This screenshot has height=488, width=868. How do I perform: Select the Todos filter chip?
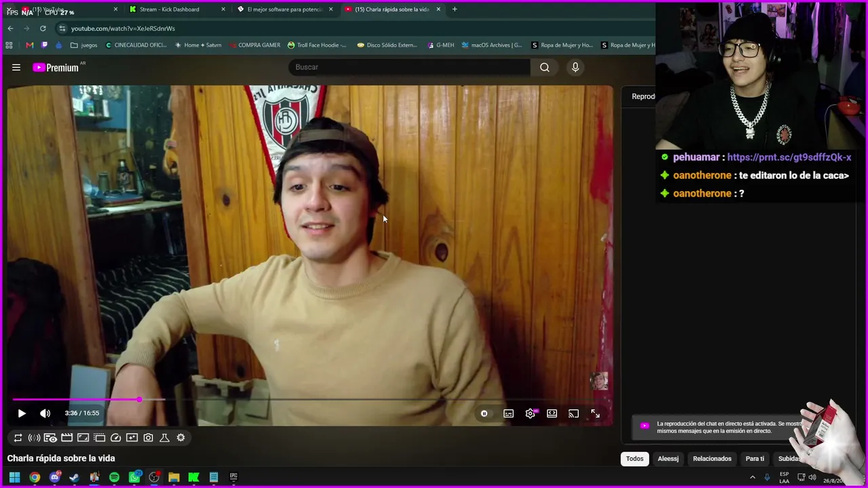(x=635, y=459)
